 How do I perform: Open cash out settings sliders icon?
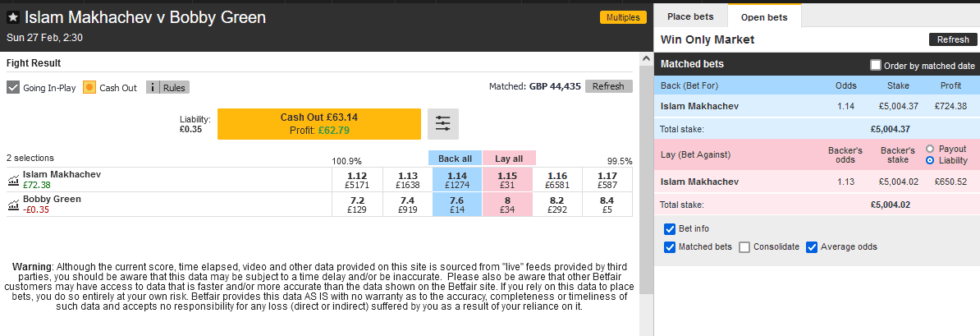click(443, 124)
